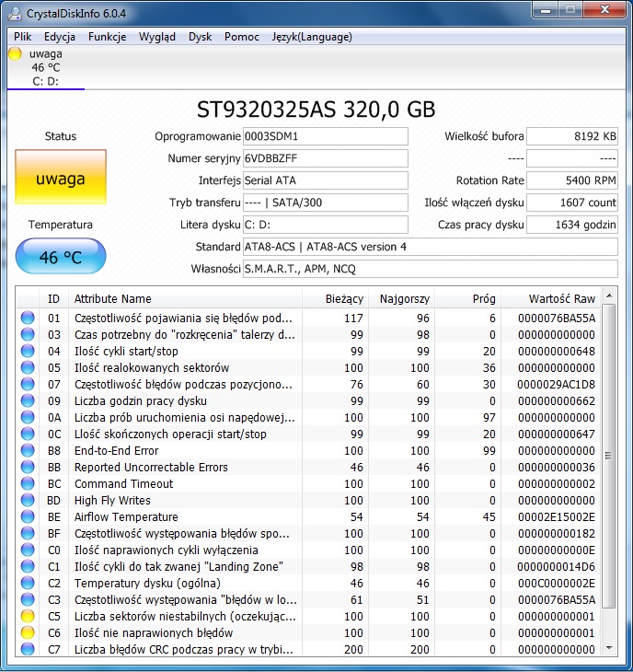Click the status icon for High Fly Writes

[x=28, y=500]
